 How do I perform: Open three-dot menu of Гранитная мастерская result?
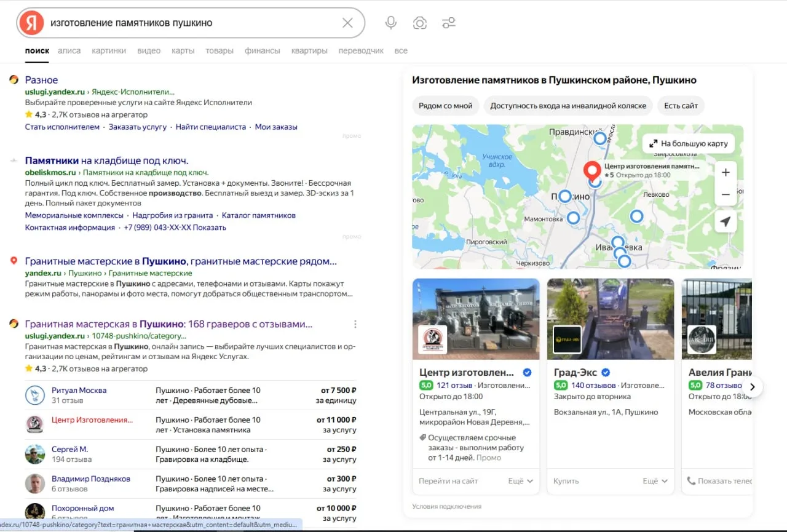355,324
